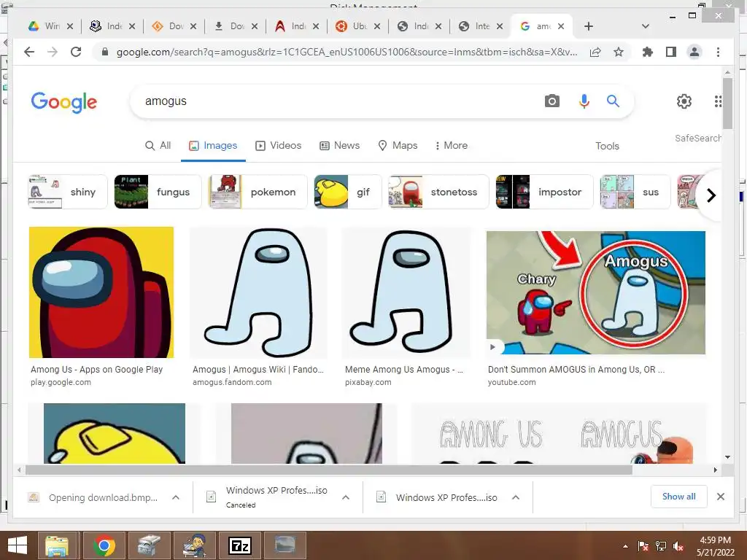Click inside the amogus search field
The height and width of the screenshot is (560, 747).
pos(333,101)
